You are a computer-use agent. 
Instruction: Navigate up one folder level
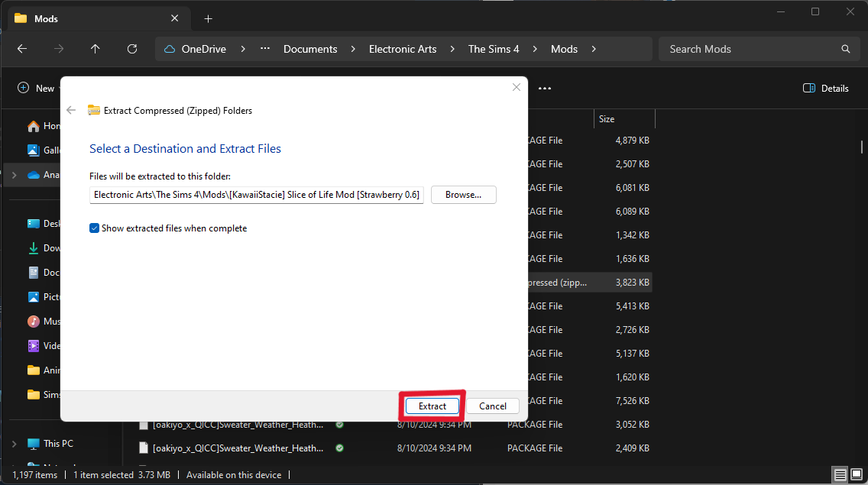(96, 49)
